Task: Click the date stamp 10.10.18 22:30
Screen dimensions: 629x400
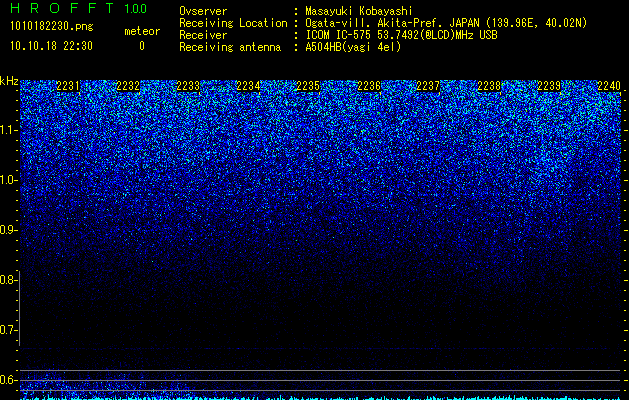Action: 51,46
